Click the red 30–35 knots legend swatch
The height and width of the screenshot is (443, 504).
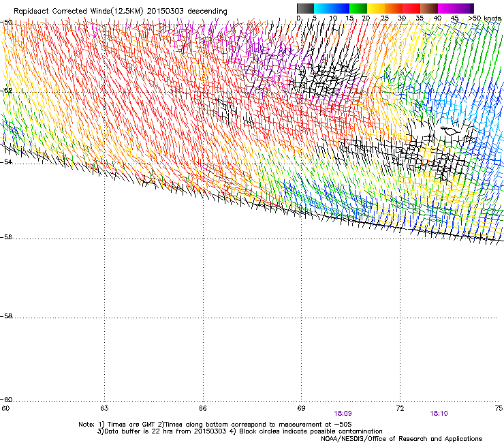pyautogui.click(x=411, y=8)
